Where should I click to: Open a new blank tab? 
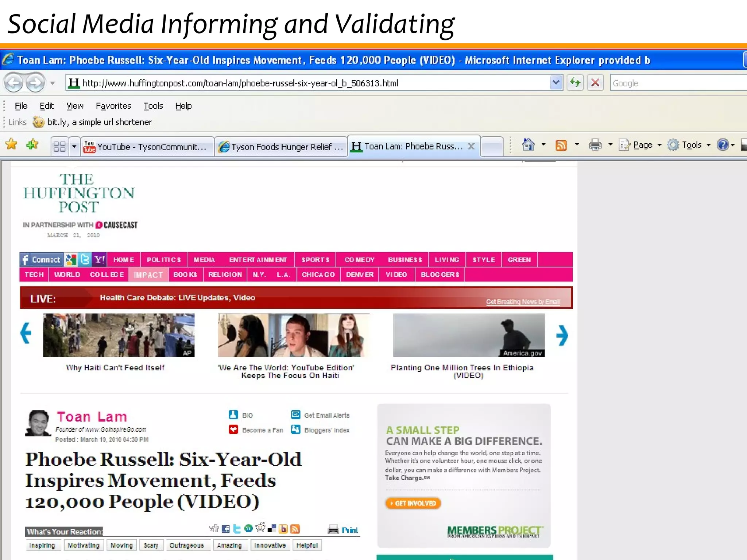pos(492,147)
